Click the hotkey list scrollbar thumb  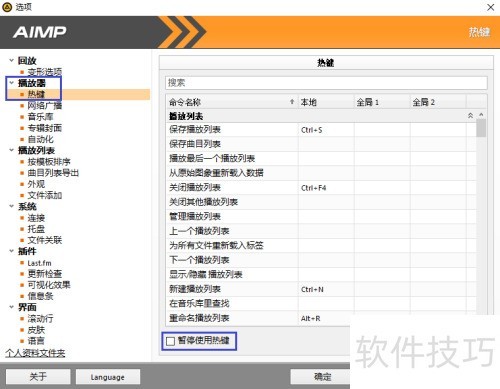(x=481, y=128)
